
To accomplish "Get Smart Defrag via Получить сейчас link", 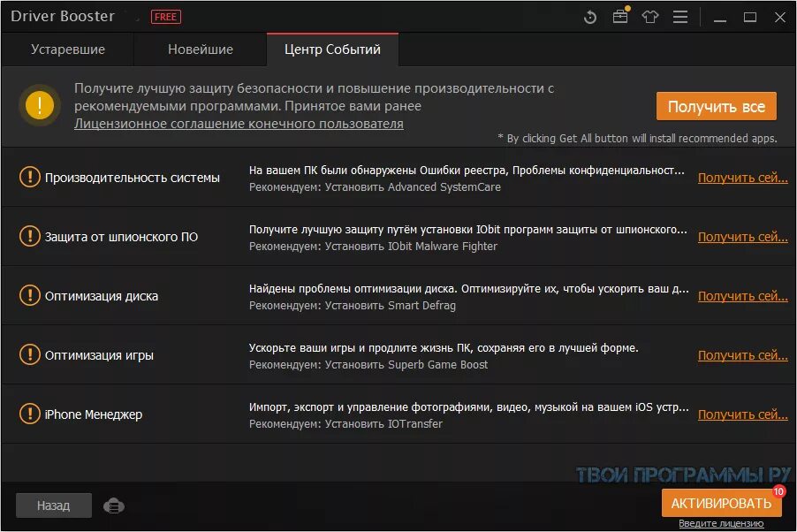I will pyautogui.click(x=742, y=296).
